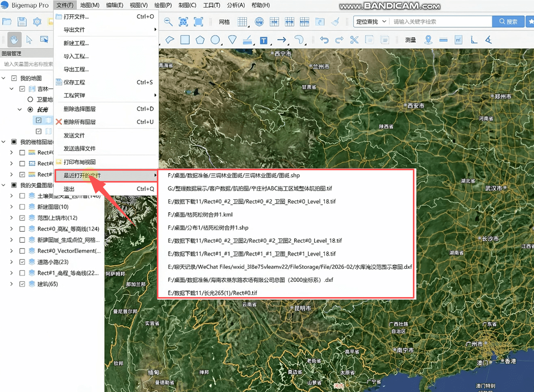Click the globe graticule toolbar icon
Screen dimensions: 534x392
click(x=260, y=22)
